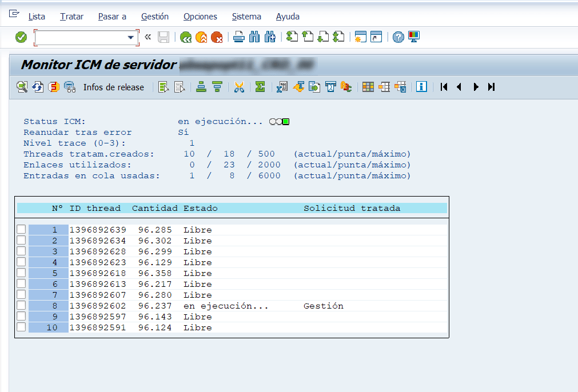Collapse the command field with the double chevron
The image size is (578, 392).
(x=148, y=38)
